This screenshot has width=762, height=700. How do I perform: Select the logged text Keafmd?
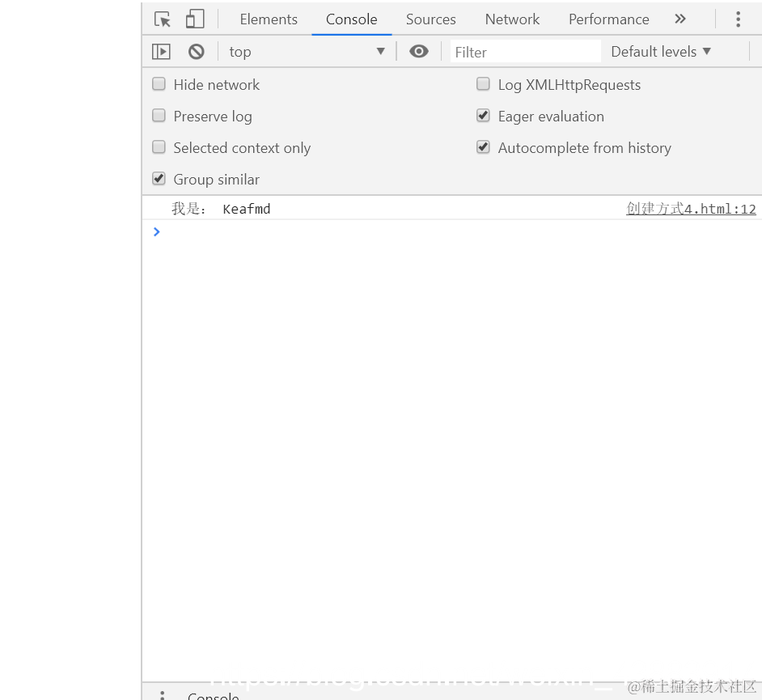pyautogui.click(x=247, y=209)
